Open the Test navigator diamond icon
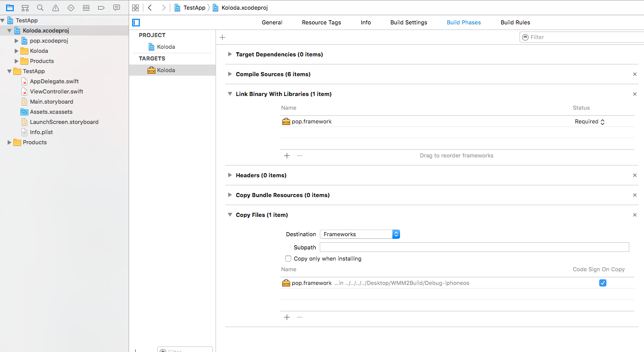Image resolution: width=644 pixels, height=352 pixels. coord(71,8)
